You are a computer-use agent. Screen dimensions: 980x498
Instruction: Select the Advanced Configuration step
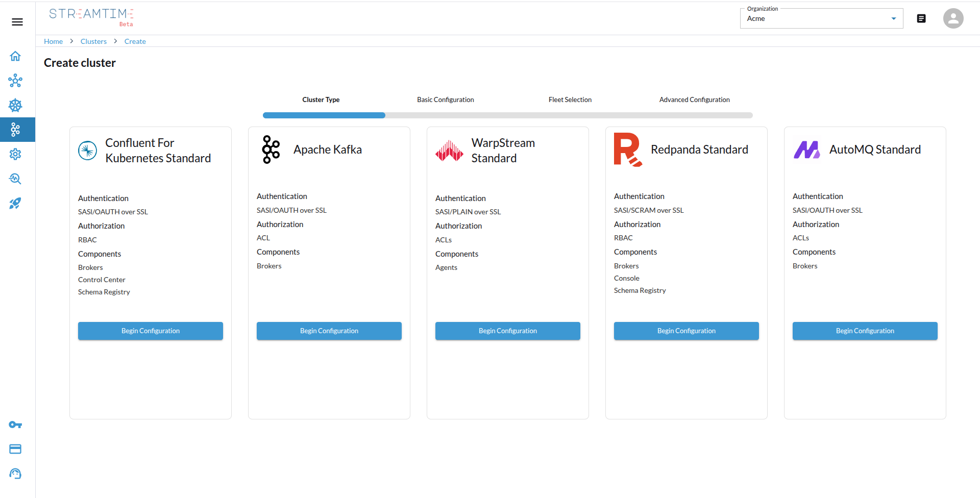coord(695,99)
